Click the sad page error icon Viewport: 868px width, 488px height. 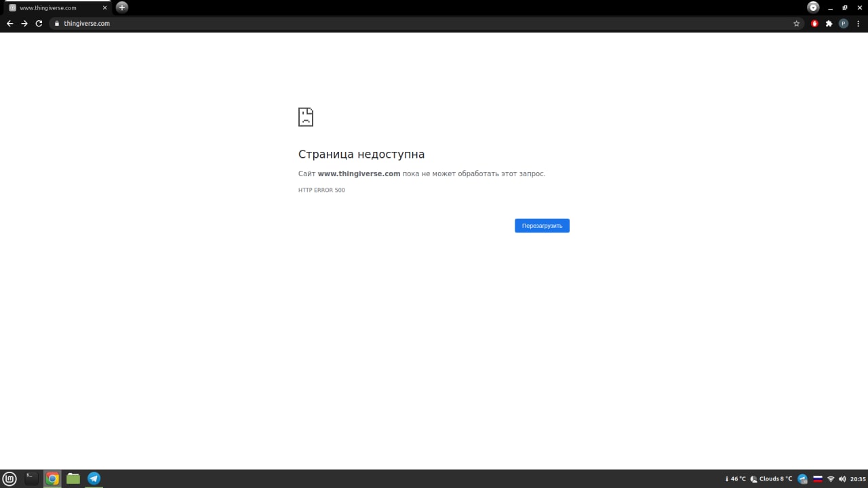[x=306, y=117]
